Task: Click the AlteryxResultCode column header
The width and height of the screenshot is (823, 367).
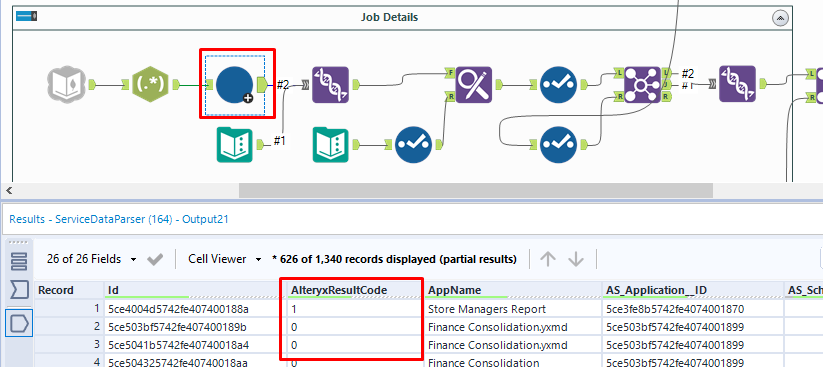Action: tap(355, 290)
